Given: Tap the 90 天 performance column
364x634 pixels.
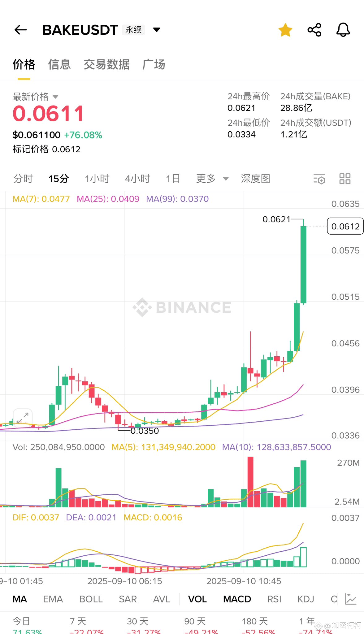Looking at the screenshot, I should 201,626.
